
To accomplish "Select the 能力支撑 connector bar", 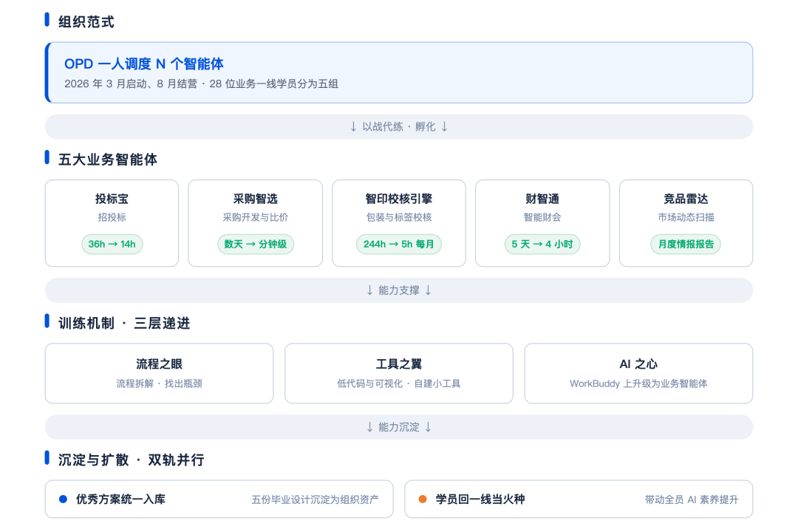I will 398,290.
